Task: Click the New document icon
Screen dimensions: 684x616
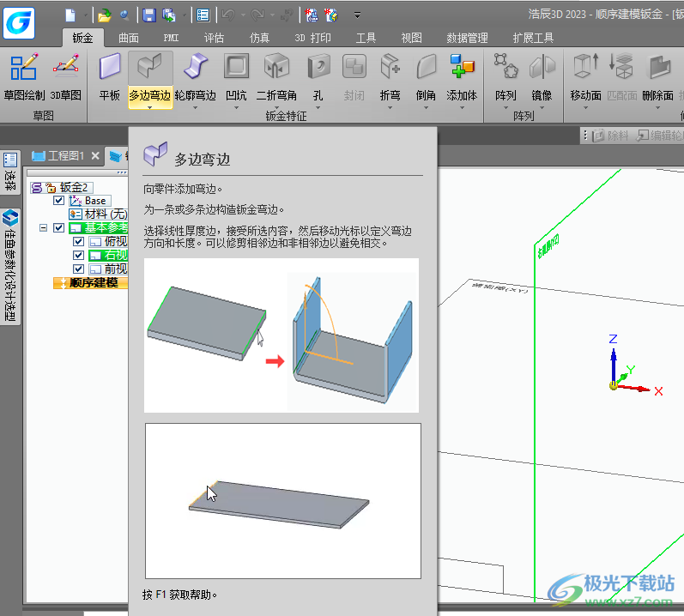Action: coord(70,15)
